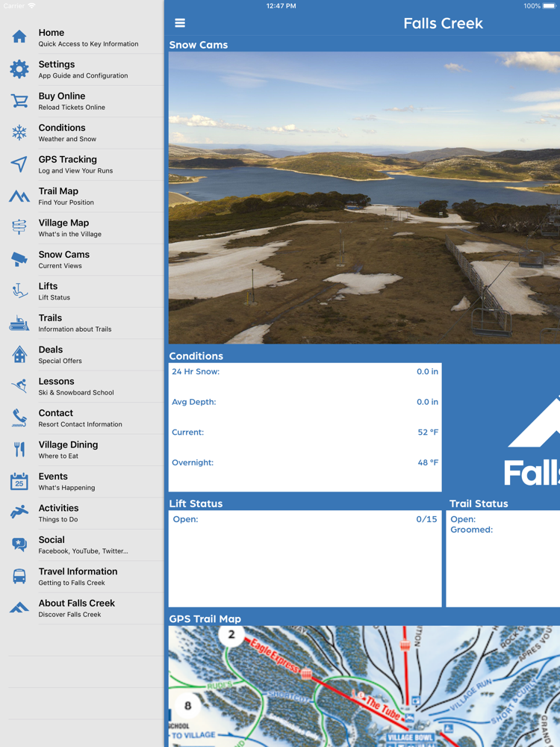The image size is (560, 747).
Task: Open Village Map menu entry
Action: 82,228
